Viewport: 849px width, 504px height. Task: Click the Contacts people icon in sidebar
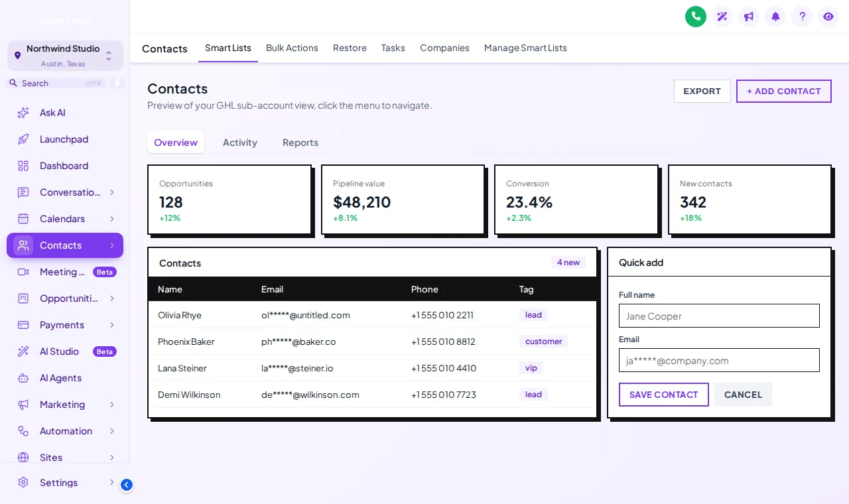(x=23, y=245)
